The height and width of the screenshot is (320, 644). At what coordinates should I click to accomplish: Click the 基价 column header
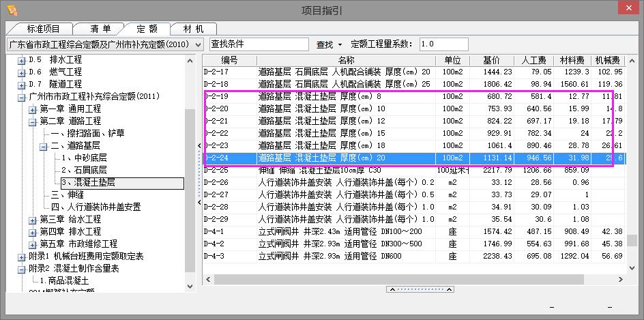[x=492, y=61]
